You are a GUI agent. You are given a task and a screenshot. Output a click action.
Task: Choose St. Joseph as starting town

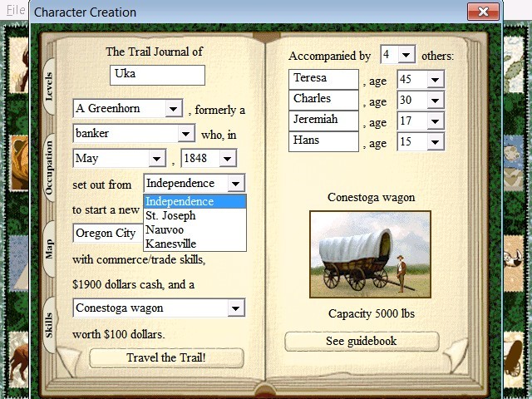point(195,215)
